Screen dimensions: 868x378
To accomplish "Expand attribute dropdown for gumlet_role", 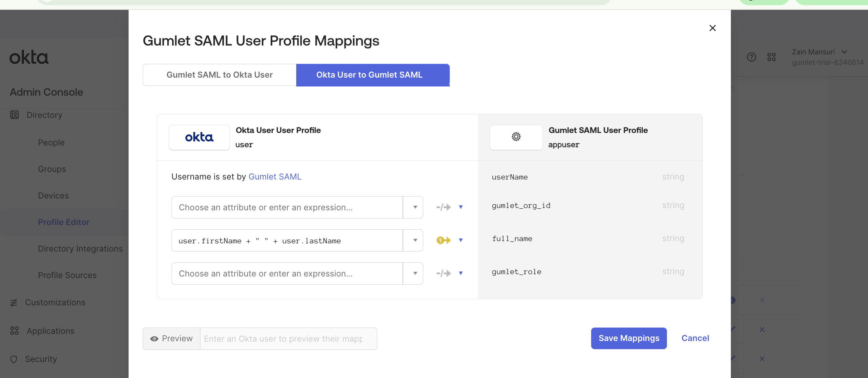I will tap(415, 273).
